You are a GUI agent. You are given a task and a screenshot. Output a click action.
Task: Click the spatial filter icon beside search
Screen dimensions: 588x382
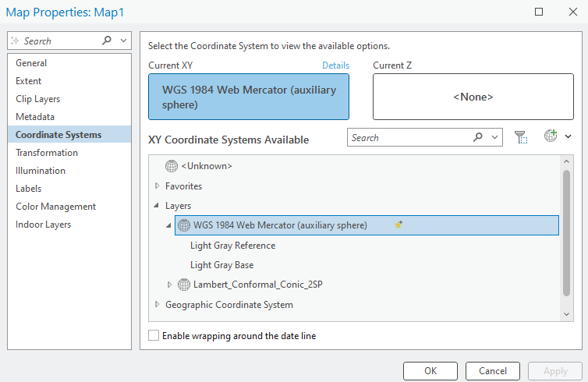tap(521, 137)
